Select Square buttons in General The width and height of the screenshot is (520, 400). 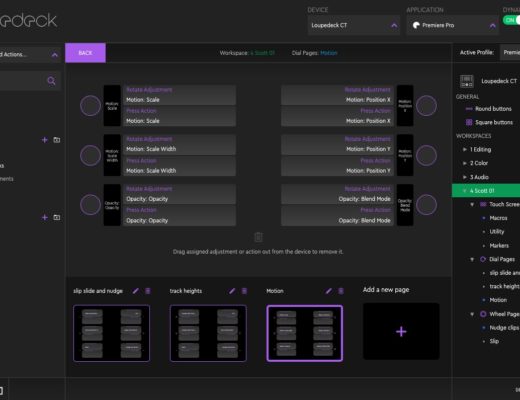(x=494, y=122)
